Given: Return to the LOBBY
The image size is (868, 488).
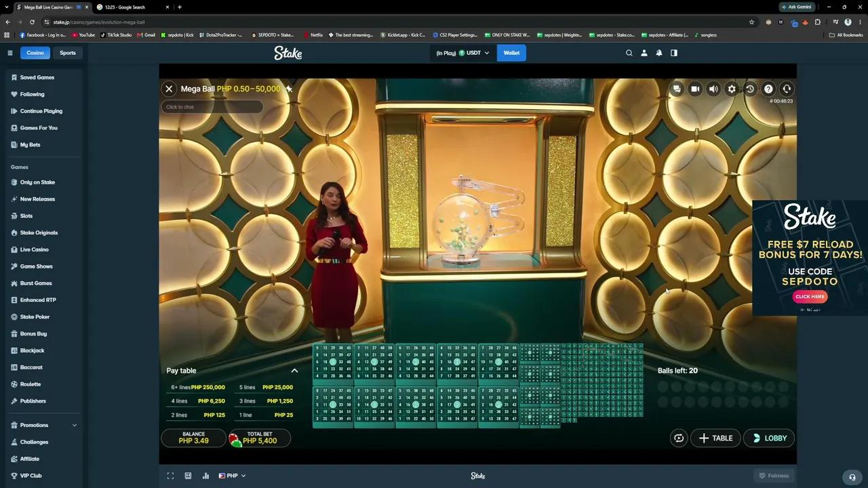Looking at the screenshot, I should click(x=769, y=438).
